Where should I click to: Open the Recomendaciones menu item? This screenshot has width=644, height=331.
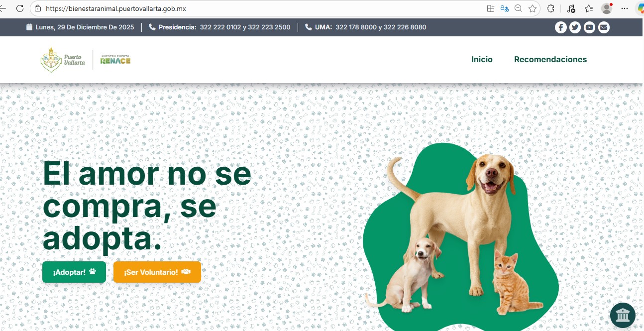pyautogui.click(x=550, y=59)
